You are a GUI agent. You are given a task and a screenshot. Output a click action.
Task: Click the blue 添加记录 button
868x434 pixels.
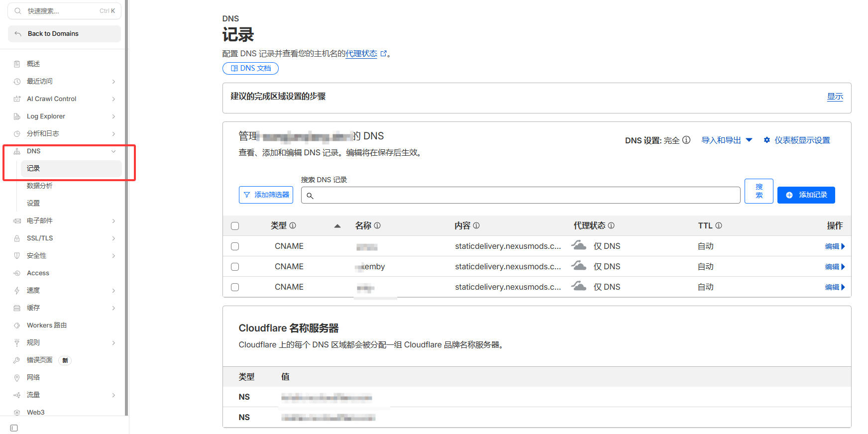coord(806,195)
